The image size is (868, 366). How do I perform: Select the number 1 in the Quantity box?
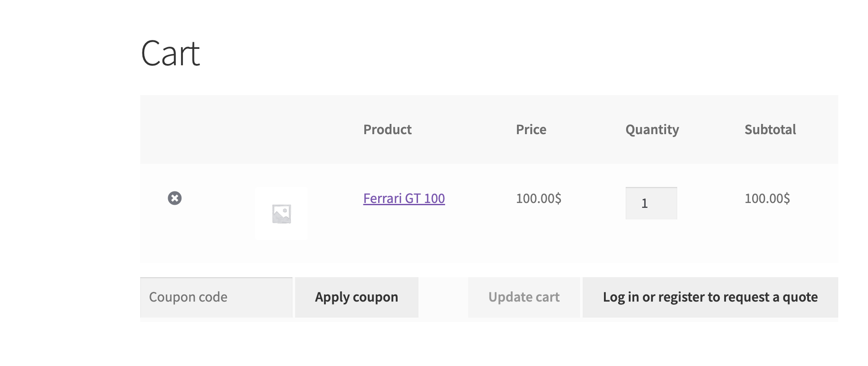[645, 203]
